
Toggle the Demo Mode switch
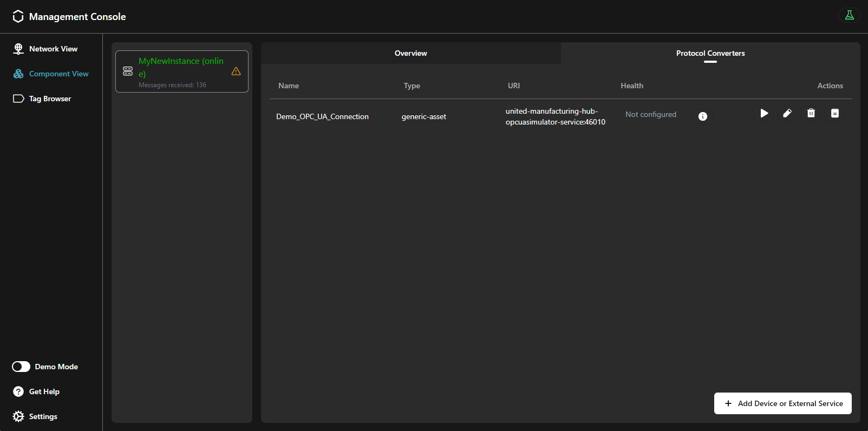coord(21,367)
